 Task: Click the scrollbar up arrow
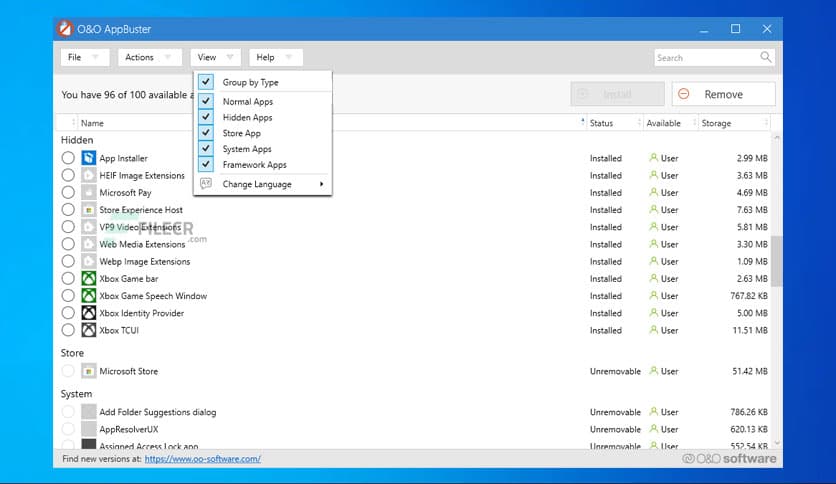click(x=777, y=138)
